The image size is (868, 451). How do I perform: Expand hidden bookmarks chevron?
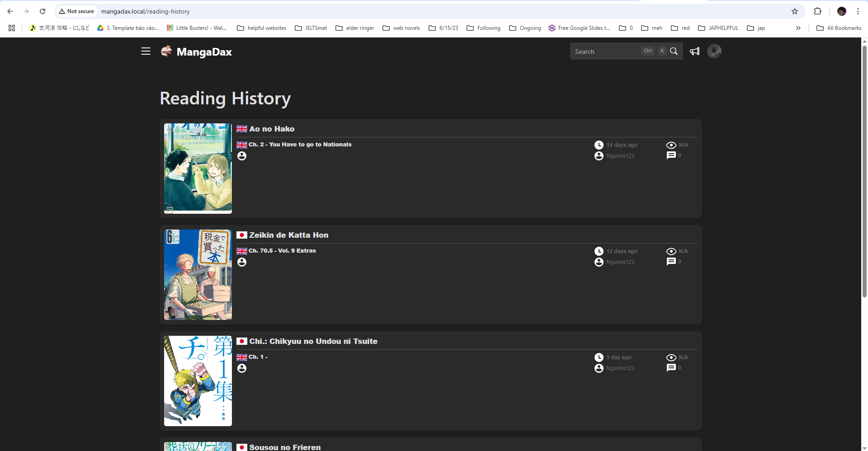(x=798, y=28)
